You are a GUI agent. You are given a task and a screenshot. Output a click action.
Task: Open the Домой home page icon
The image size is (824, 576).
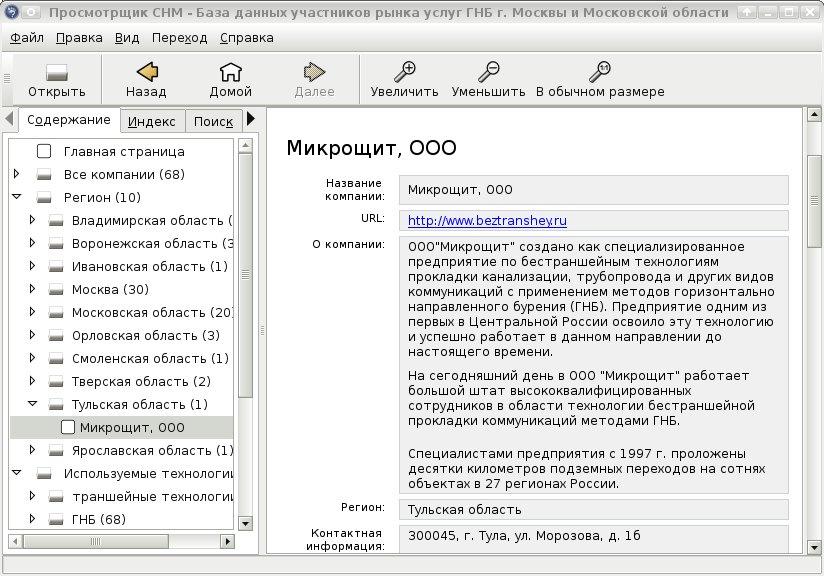(230, 72)
